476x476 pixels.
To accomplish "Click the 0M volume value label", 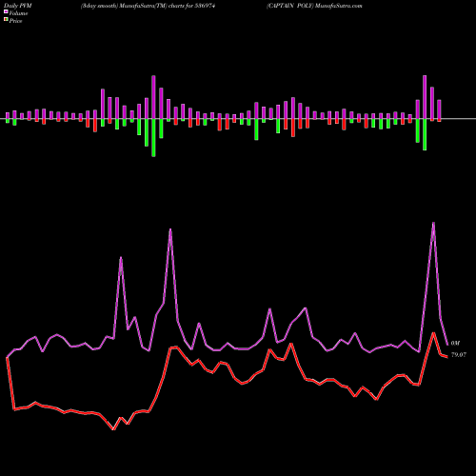I will click(455, 343).
